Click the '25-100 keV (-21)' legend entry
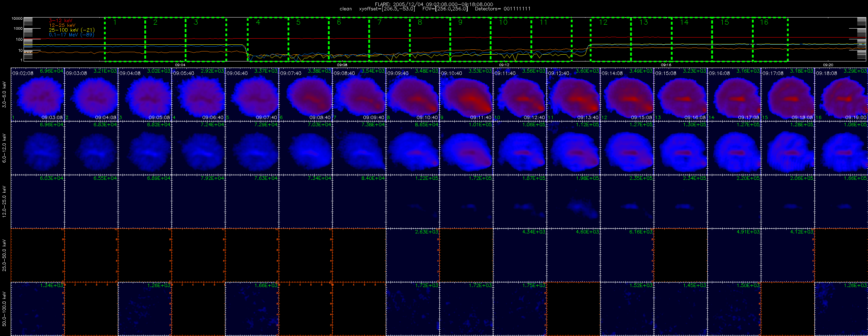 71,30
